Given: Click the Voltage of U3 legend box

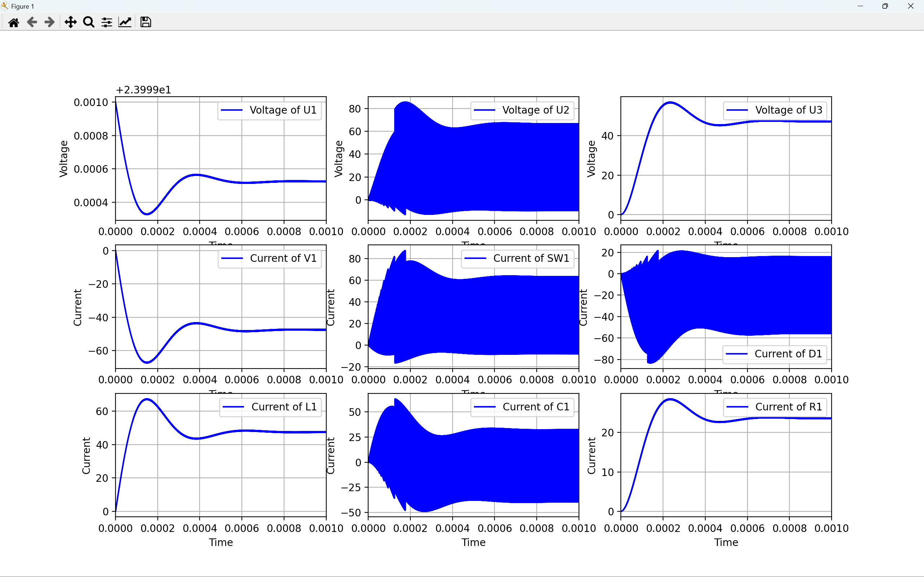Looking at the screenshot, I should 775,110.
